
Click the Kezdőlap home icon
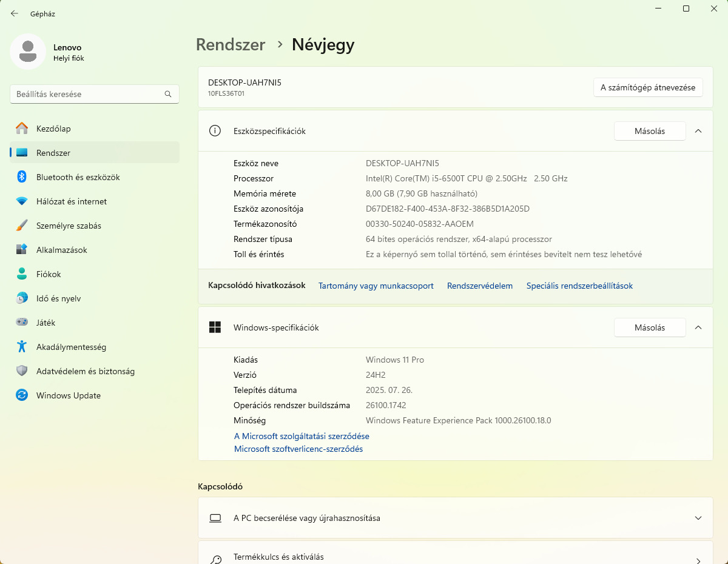22,129
